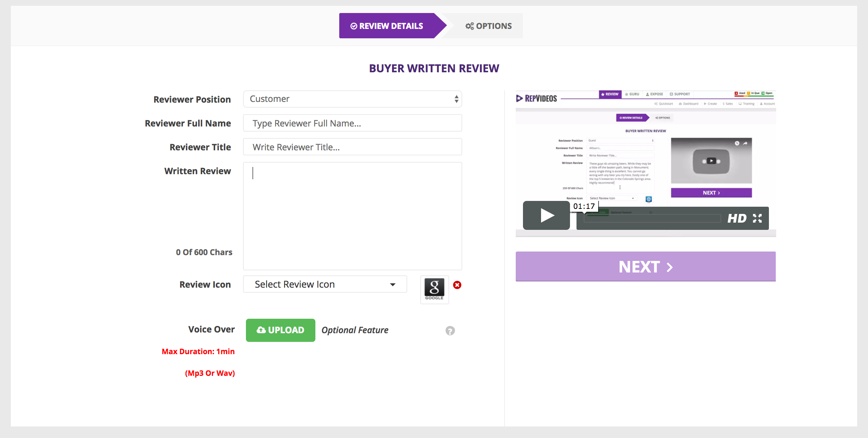This screenshot has width=868, height=438.
Task: Click the stepper arrows on Customer select
Action: (x=456, y=99)
